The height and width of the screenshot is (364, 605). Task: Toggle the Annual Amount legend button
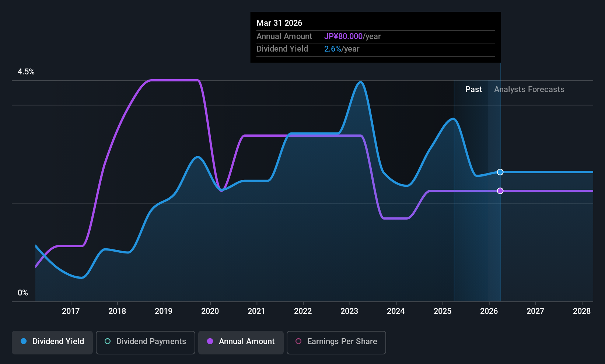pos(241,342)
